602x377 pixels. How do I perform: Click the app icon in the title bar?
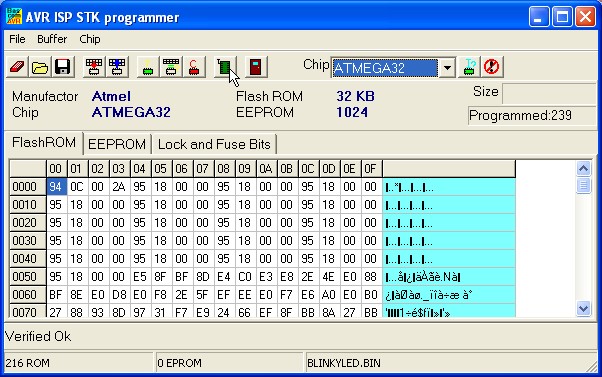point(14,17)
